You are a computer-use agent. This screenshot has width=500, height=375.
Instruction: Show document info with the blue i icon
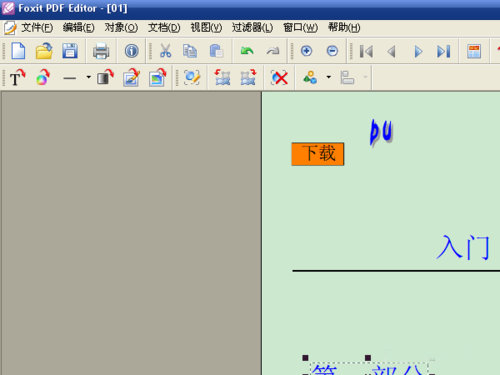click(131, 51)
